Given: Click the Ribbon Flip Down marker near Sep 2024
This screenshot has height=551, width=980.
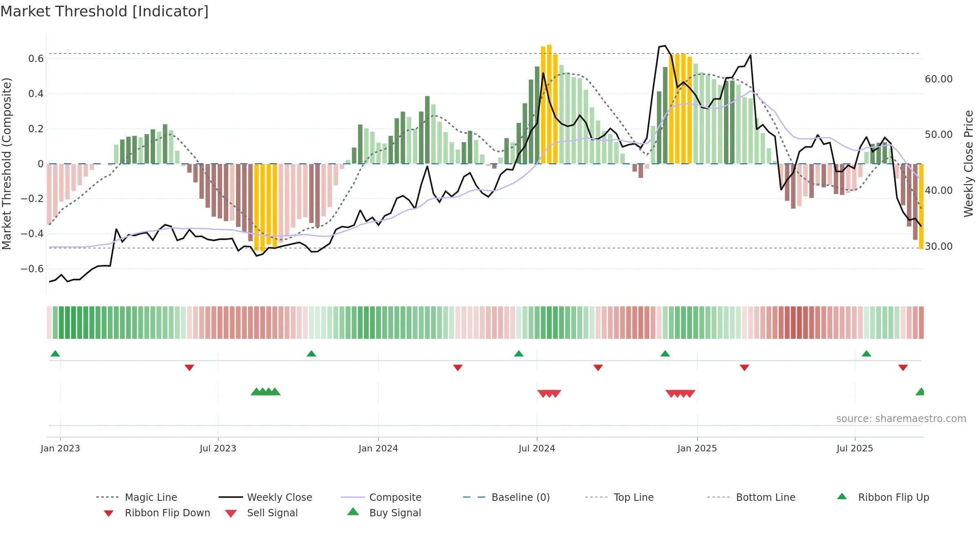Looking at the screenshot, I should 598,368.
